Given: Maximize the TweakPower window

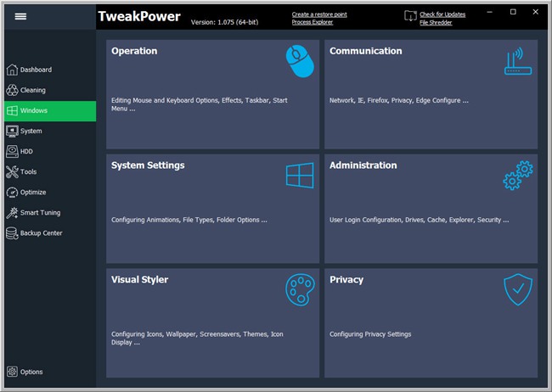Looking at the screenshot, I should point(513,12).
